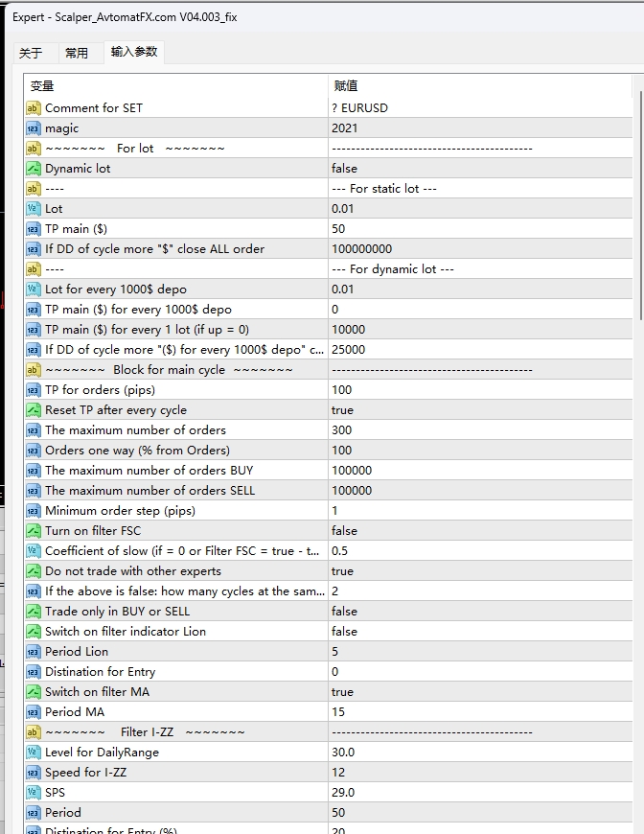Click the boolean icon beside Dynamic lot

(x=33, y=169)
